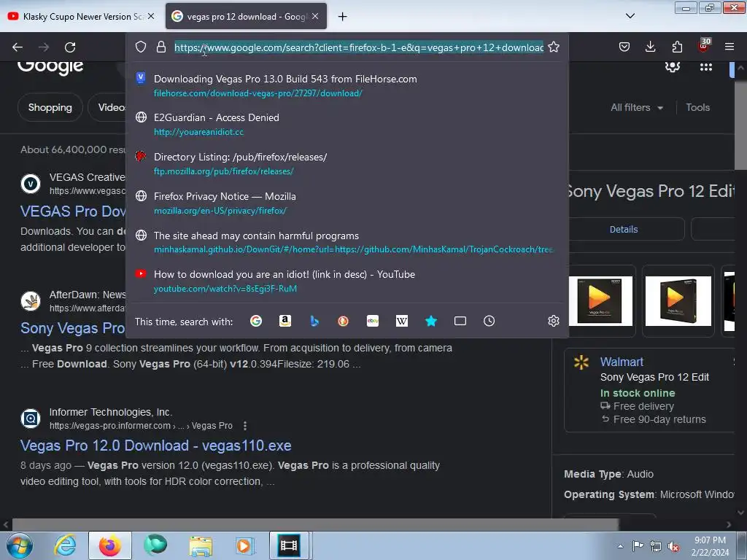The width and height of the screenshot is (747, 560).
Task: Click the vertical page scrollbar thumb
Action: tap(741, 125)
